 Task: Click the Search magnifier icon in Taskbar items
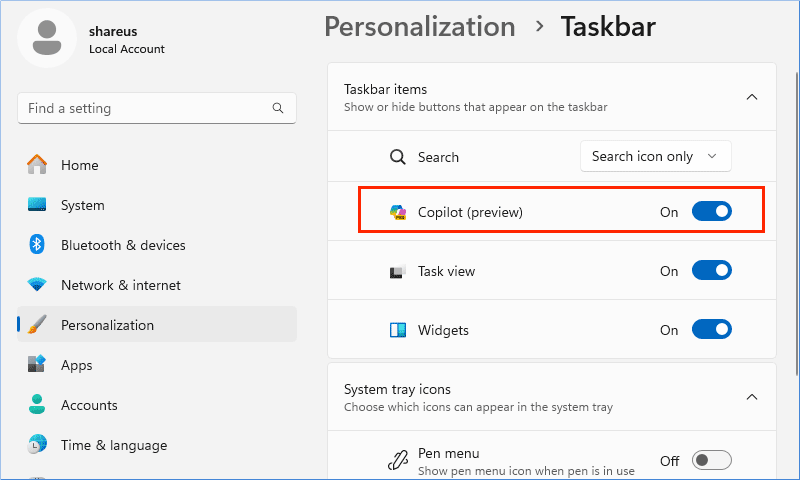(397, 157)
